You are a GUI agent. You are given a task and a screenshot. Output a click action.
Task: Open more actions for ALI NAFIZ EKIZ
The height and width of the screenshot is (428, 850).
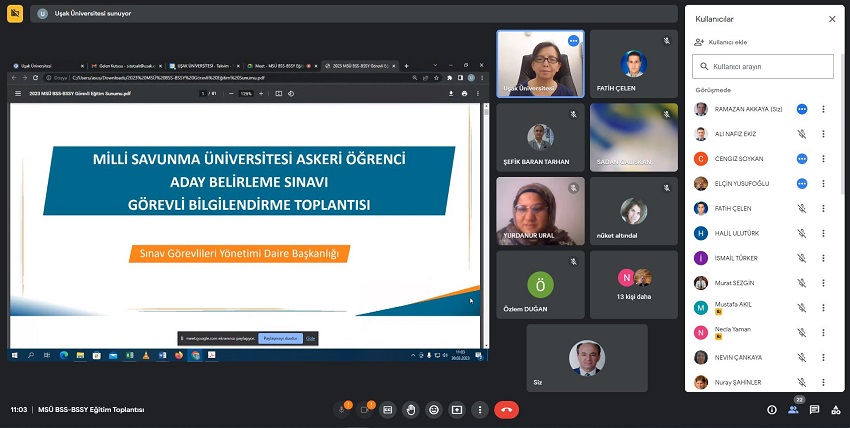[823, 133]
